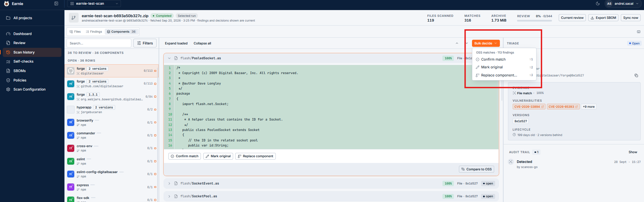Click the branch icon beside the zip name
Viewport: 644px width, 202px height.
tap(74, 18)
